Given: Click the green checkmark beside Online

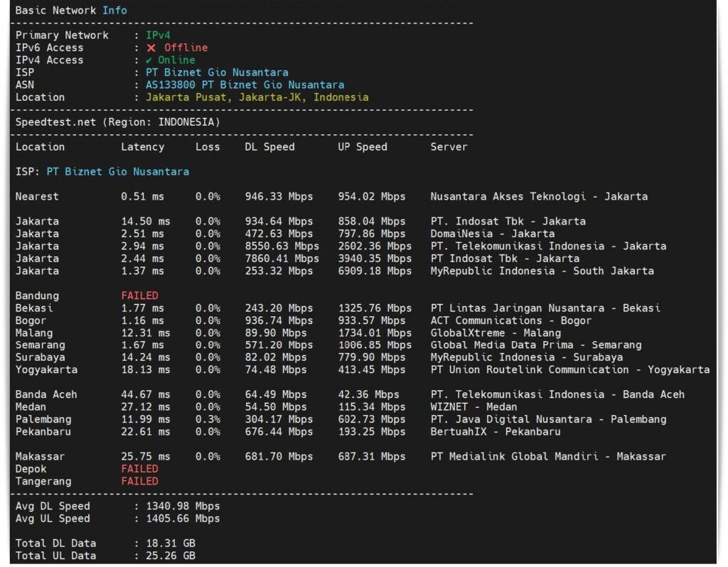Looking at the screenshot, I should (149, 60).
